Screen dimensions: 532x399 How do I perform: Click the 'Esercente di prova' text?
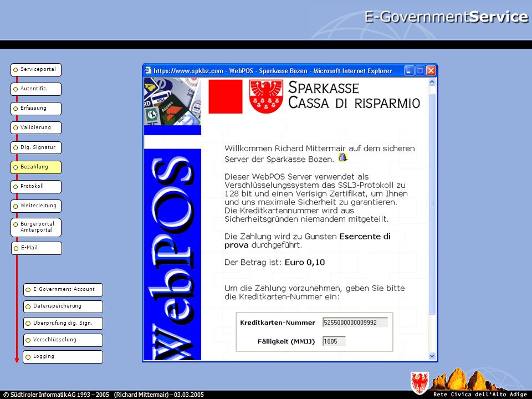coord(308,241)
